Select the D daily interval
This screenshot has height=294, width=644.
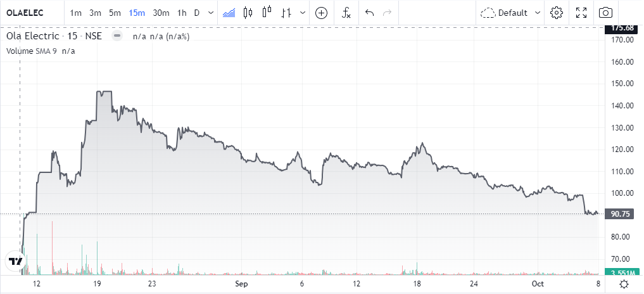click(196, 13)
